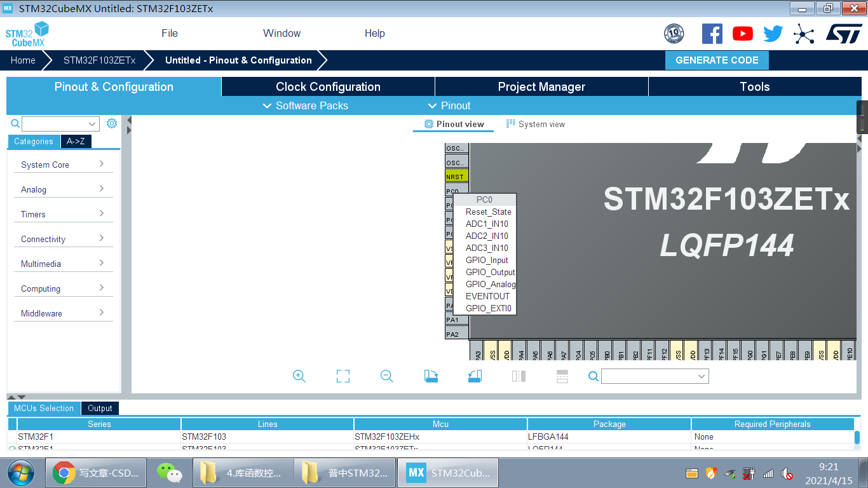Click the ST logo in the header
Image resolution: width=868 pixels, height=488 pixels.
tap(844, 34)
